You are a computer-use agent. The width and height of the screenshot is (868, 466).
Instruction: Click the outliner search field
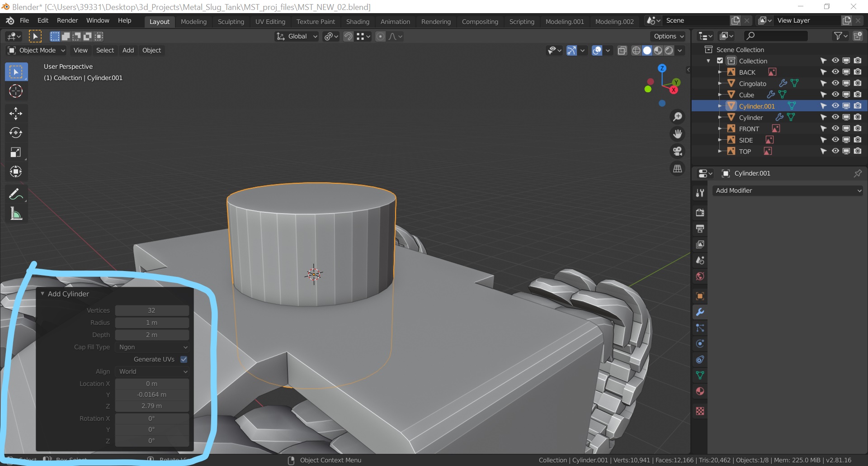click(x=776, y=36)
